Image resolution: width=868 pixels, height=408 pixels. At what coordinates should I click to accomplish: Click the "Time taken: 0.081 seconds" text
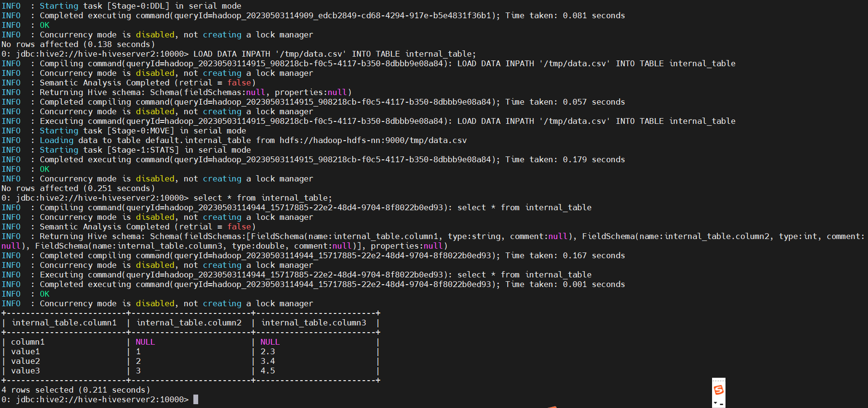click(565, 15)
